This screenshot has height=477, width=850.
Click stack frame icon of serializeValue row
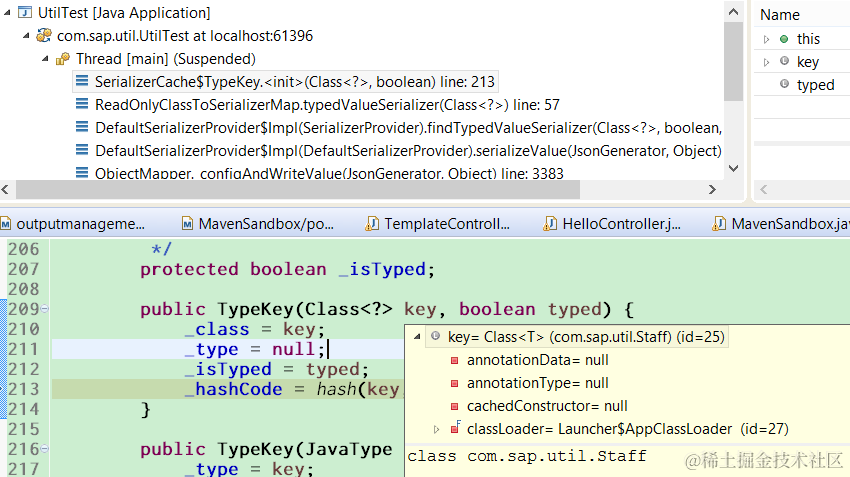click(x=82, y=150)
